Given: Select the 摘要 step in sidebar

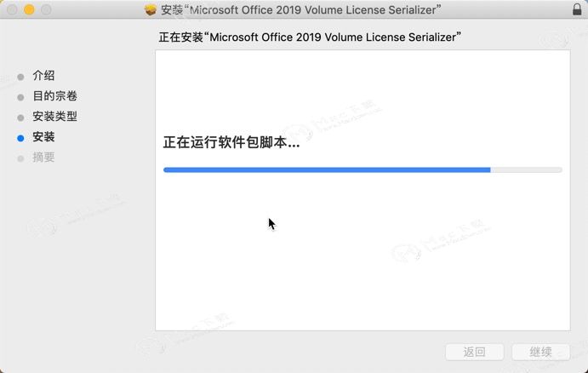Looking at the screenshot, I should coord(43,157).
